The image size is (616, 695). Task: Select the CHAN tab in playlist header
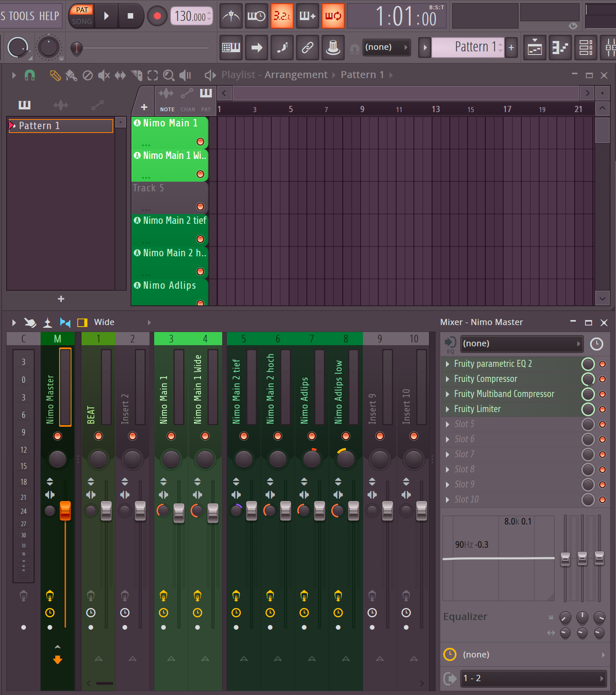coord(188,109)
